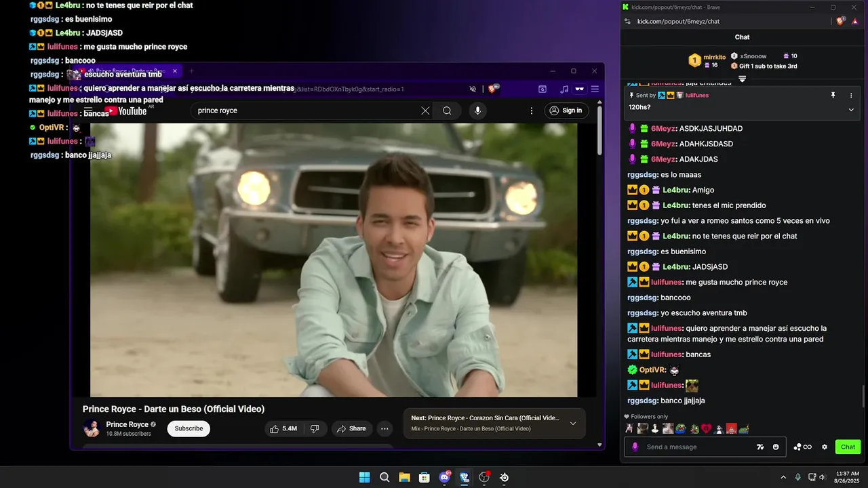The image size is (868, 488).
Task: Click lulifunes username in pinned message
Action: click(697, 96)
